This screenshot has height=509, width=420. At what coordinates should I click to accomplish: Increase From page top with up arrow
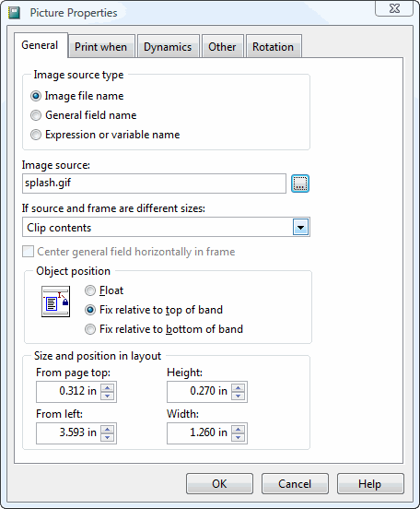click(108, 387)
